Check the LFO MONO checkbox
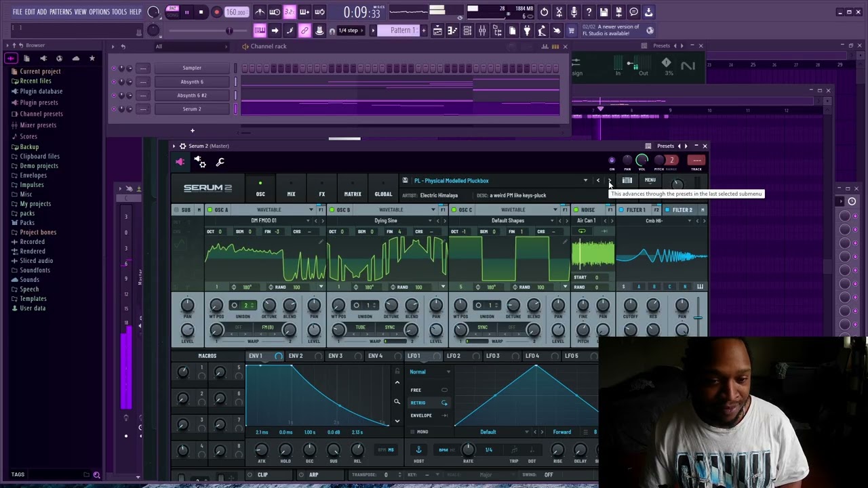The height and width of the screenshot is (488, 868). click(412, 432)
